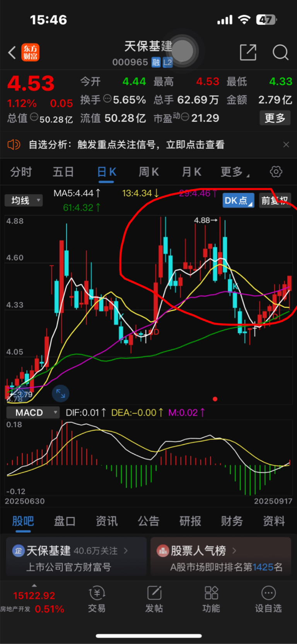297x644 pixels.
Task: Tap the info icon beside 总值
Action: click(x=34, y=117)
